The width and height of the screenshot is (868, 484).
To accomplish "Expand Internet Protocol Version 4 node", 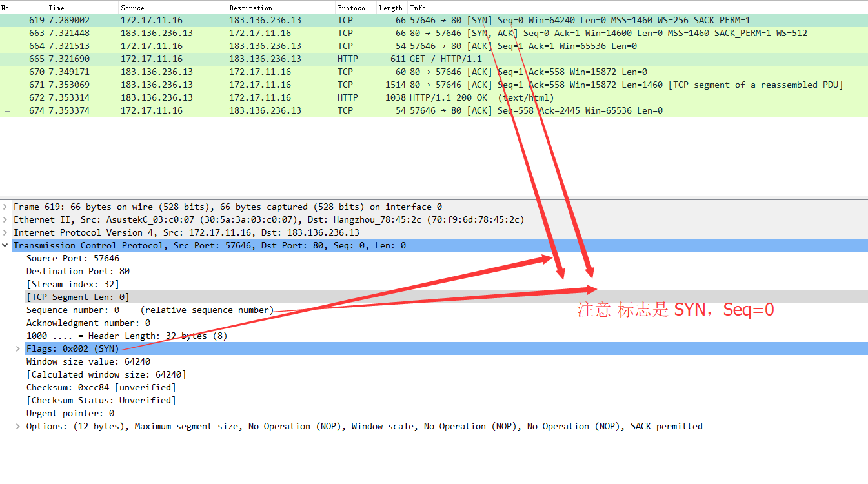I will pos(6,233).
